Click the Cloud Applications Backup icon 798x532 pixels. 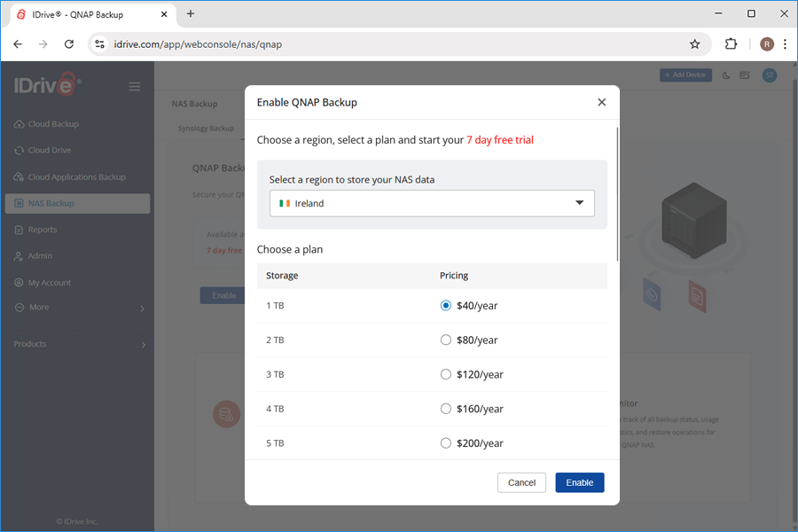[x=19, y=177]
